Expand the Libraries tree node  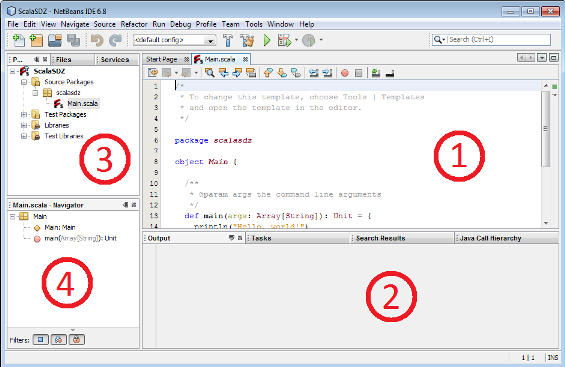tap(24, 126)
